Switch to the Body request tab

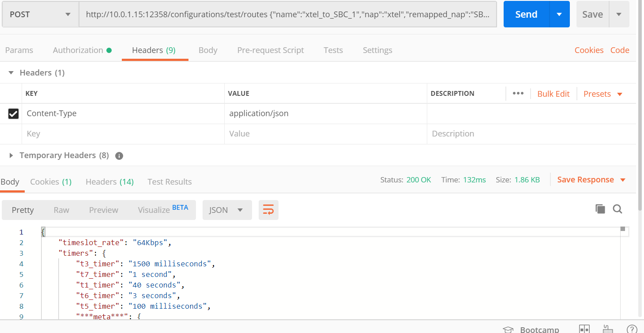click(208, 50)
